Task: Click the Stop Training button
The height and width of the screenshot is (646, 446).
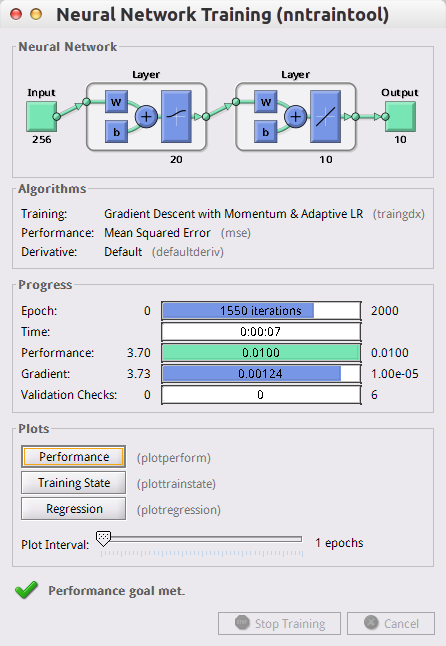Action: point(279,623)
